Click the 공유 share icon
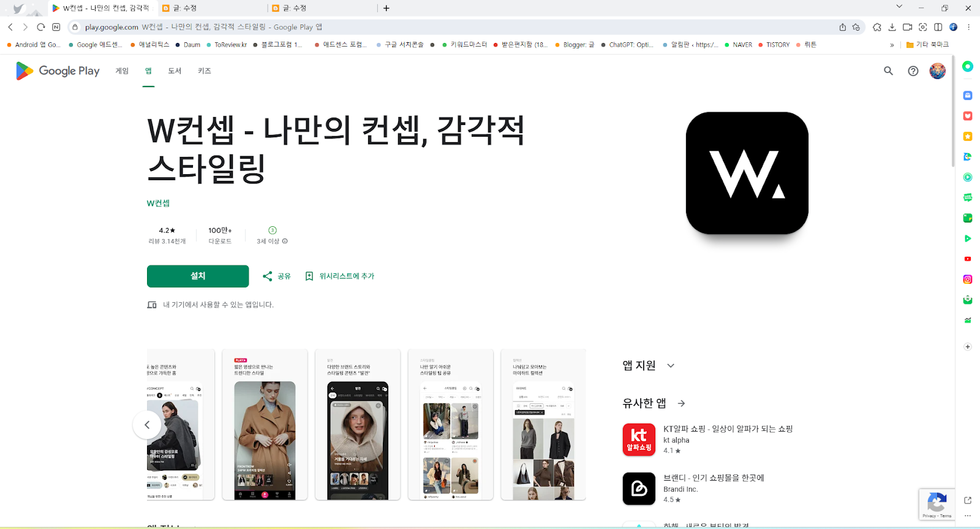 click(268, 276)
